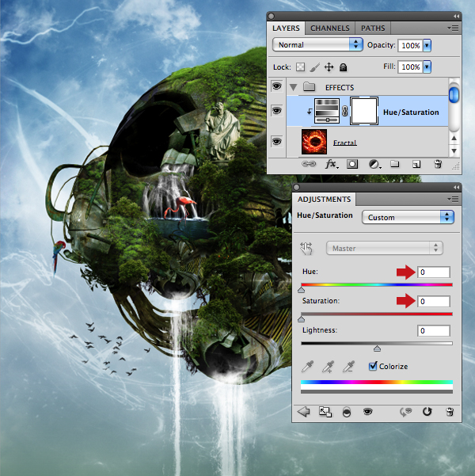Open the layer style fx menu
The width and height of the screenshot is (475, 476).
(x=332, y=164)
